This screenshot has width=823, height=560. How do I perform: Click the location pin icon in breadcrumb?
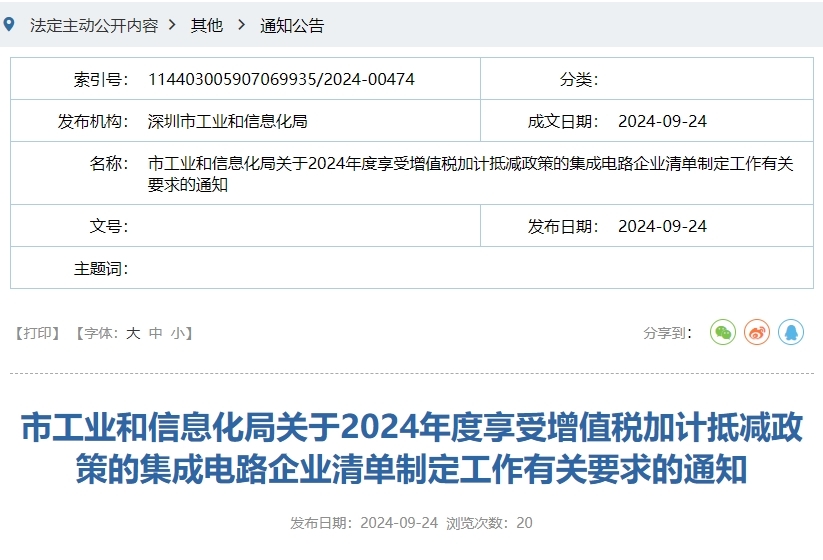click(x=10, y=25)
